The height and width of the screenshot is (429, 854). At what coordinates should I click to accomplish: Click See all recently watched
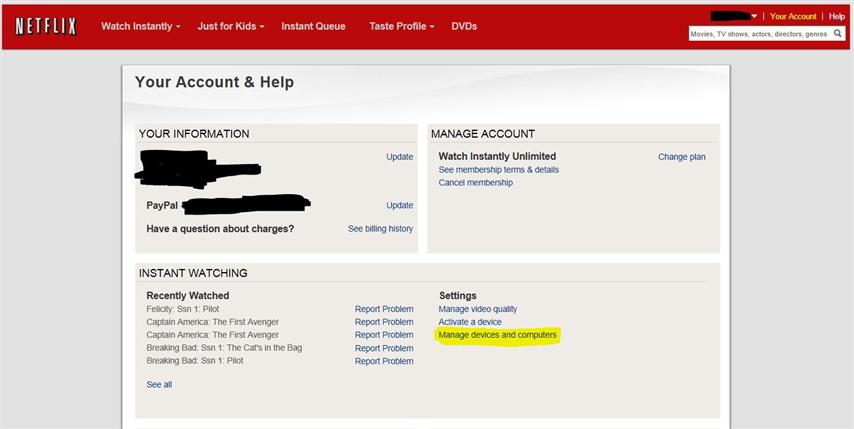tap(159, 384)
